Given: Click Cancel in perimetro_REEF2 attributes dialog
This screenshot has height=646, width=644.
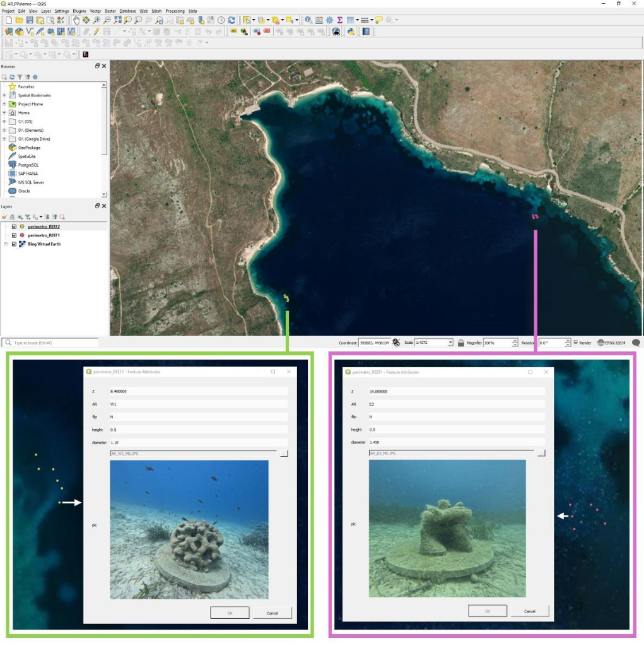Looking at the screenshot, I should coord(272,613).
